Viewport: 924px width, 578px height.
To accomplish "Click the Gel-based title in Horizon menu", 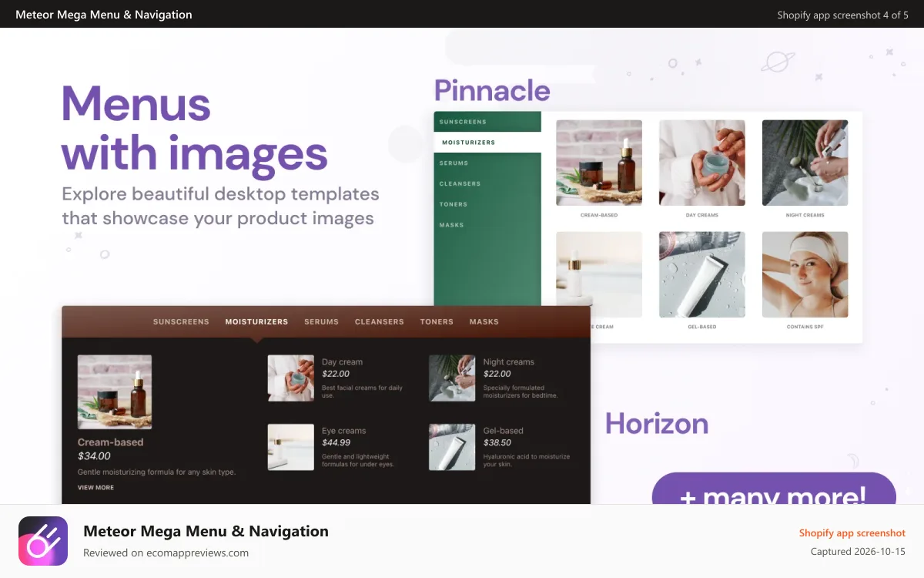I will pyautogui.click(x=503, y=431).
